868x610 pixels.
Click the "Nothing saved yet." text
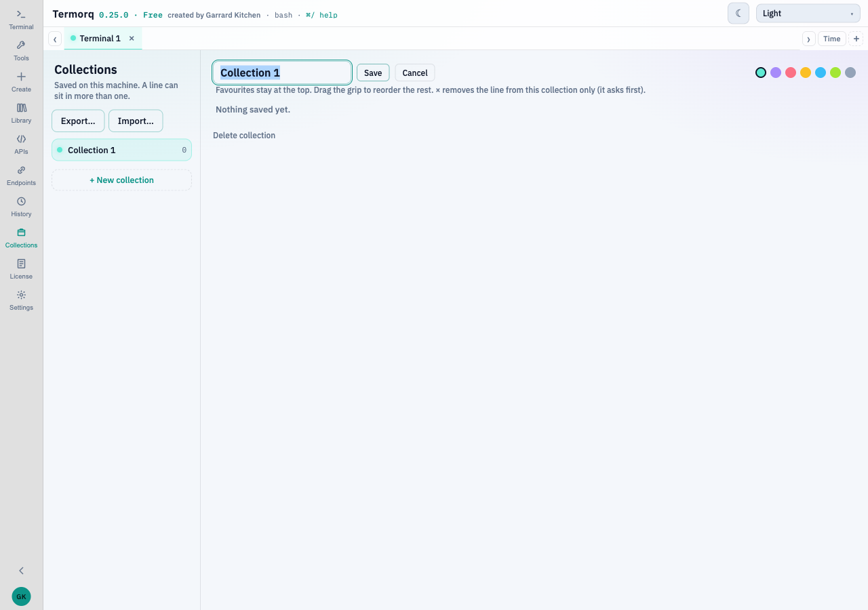click(x=253, y=110)
